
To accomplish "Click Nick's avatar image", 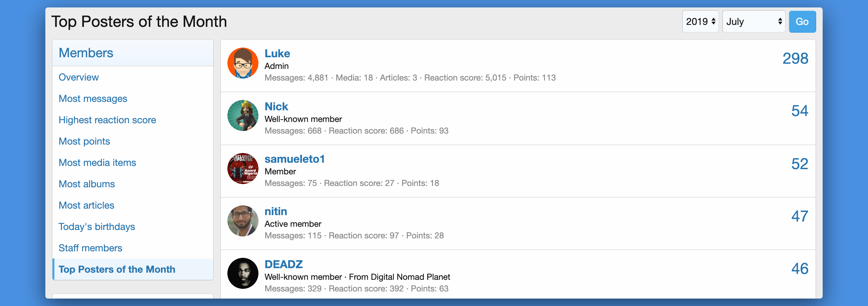I will (x=243, y=115).
